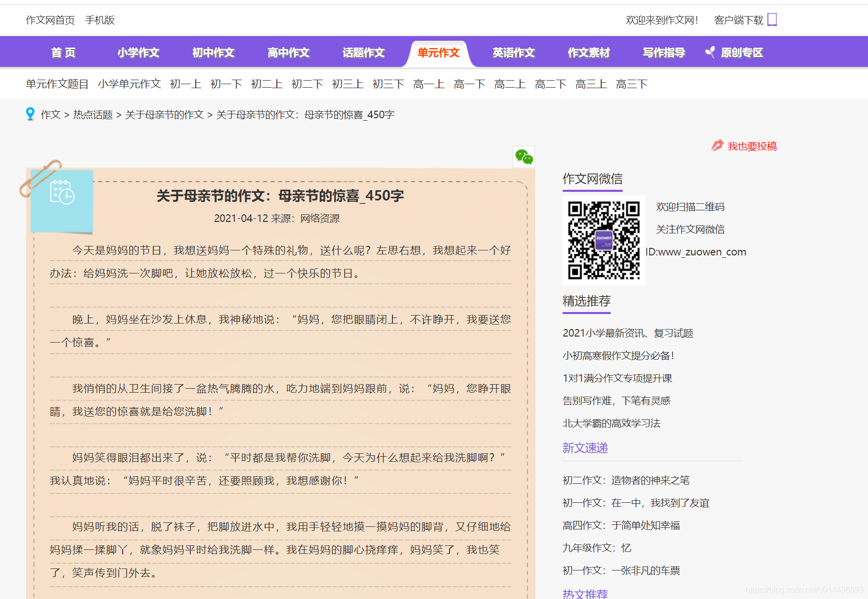Open 初一作文：一张非凡的车票
This screenshot has height=599, width=868.
[x=621, y=570]
